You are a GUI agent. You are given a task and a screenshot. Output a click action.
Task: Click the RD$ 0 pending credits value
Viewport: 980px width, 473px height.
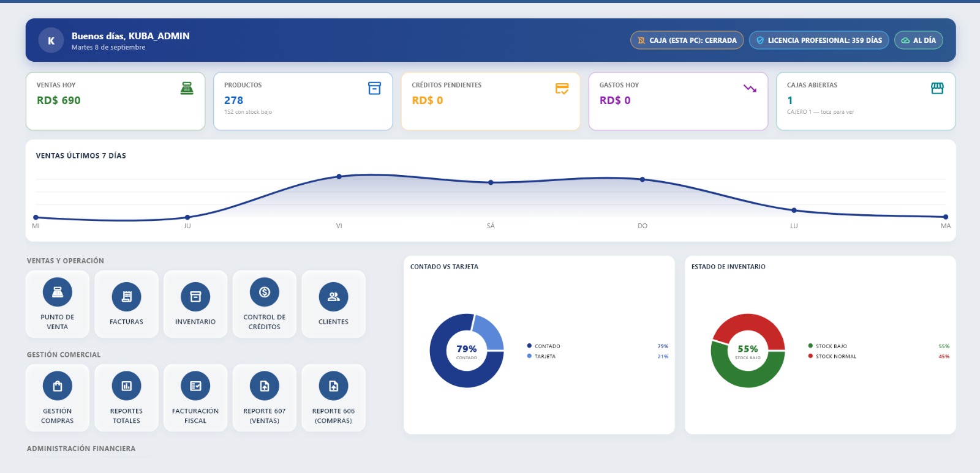pos(428,100)
